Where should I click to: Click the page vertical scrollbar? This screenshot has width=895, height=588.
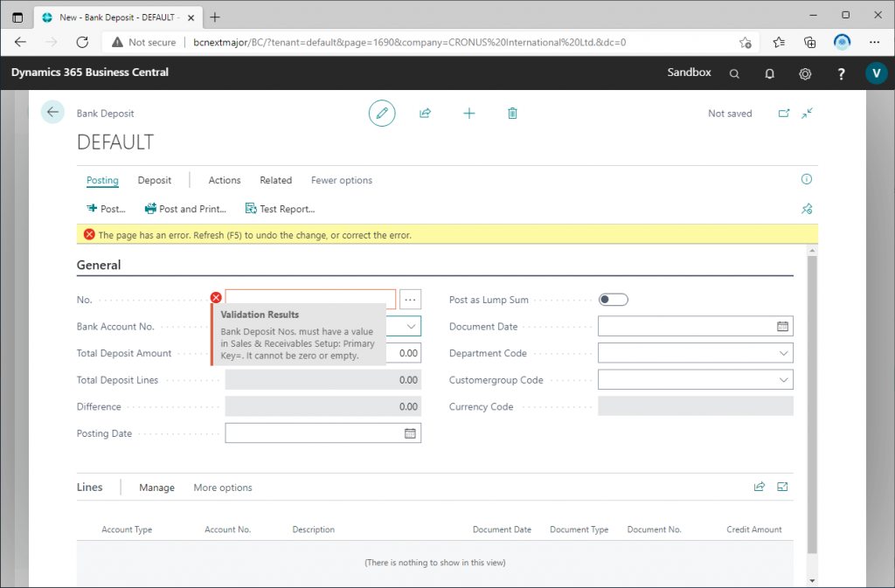point(812,405)
